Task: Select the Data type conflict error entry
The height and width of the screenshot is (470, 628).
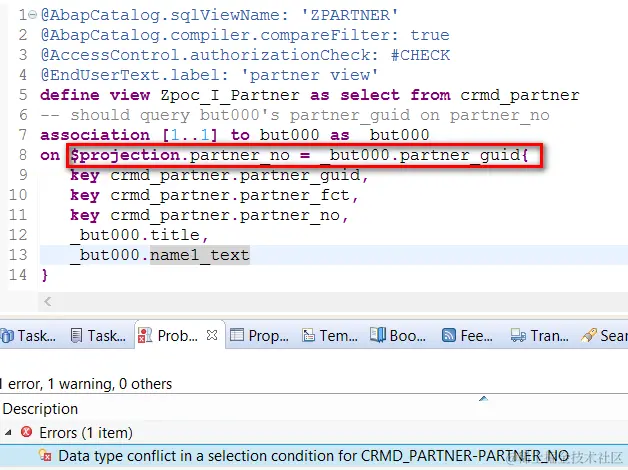Action: pyautogui.click(x=314, y=456)
